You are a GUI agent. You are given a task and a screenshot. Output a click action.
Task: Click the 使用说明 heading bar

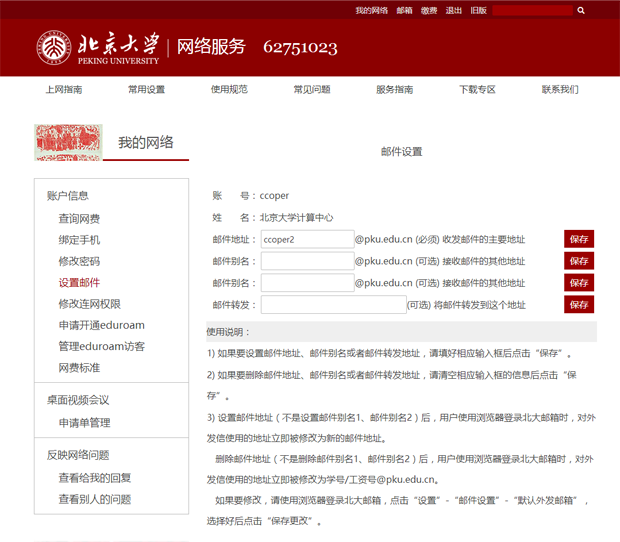[401, 332]
